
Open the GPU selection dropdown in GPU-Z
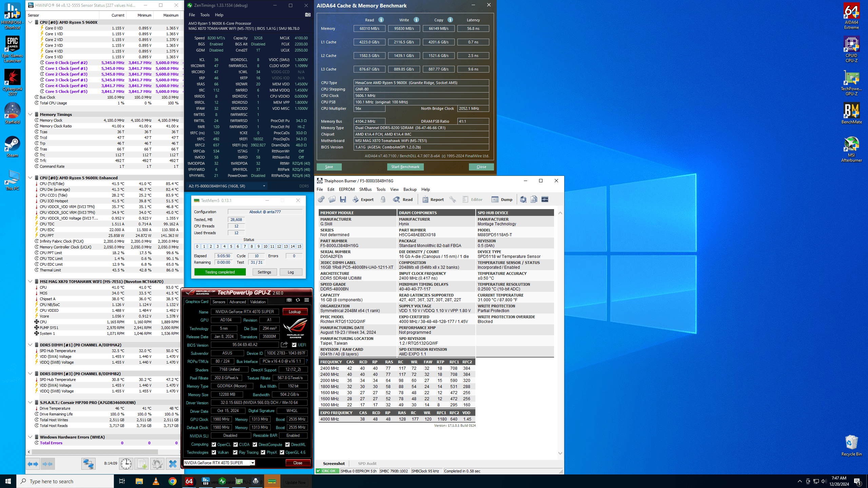[253, 463]
